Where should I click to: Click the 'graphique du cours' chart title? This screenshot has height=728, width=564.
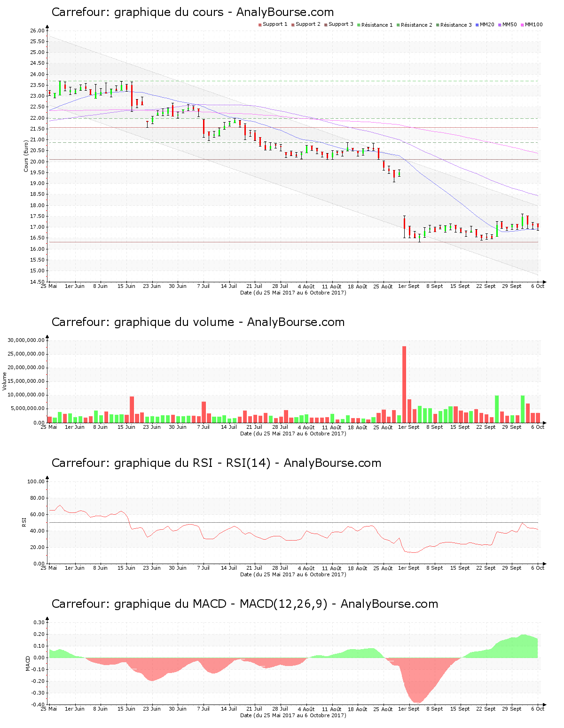tap(193, 12)
